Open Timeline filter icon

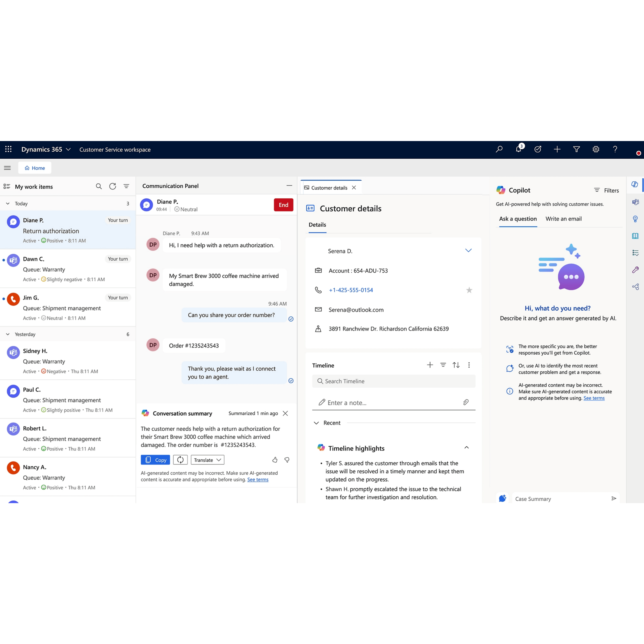443,365
